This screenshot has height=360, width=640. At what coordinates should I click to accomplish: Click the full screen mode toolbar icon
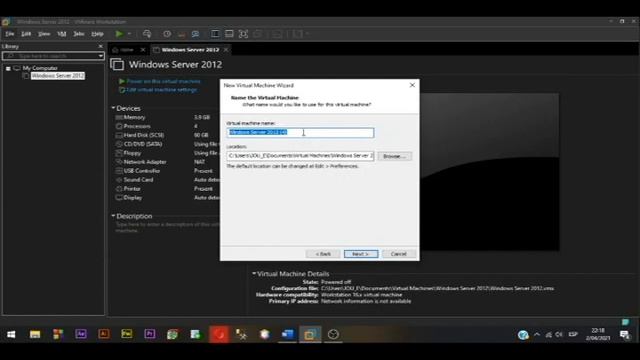(x=243, y=34)
